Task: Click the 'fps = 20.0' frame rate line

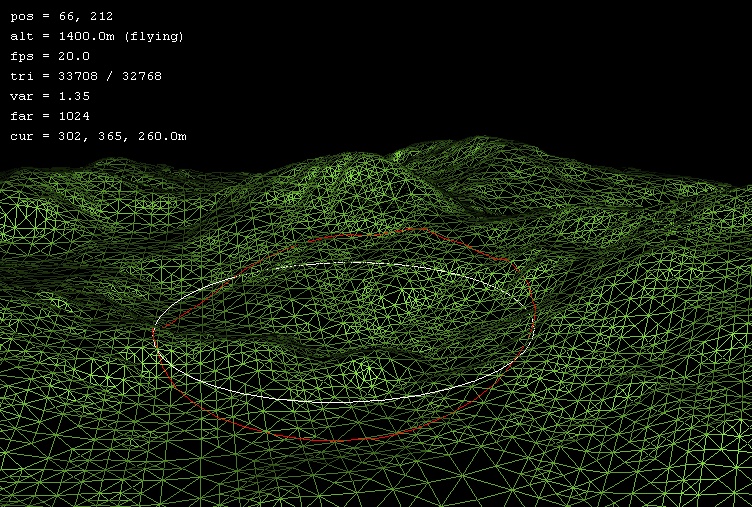Action: pos(50,56)
